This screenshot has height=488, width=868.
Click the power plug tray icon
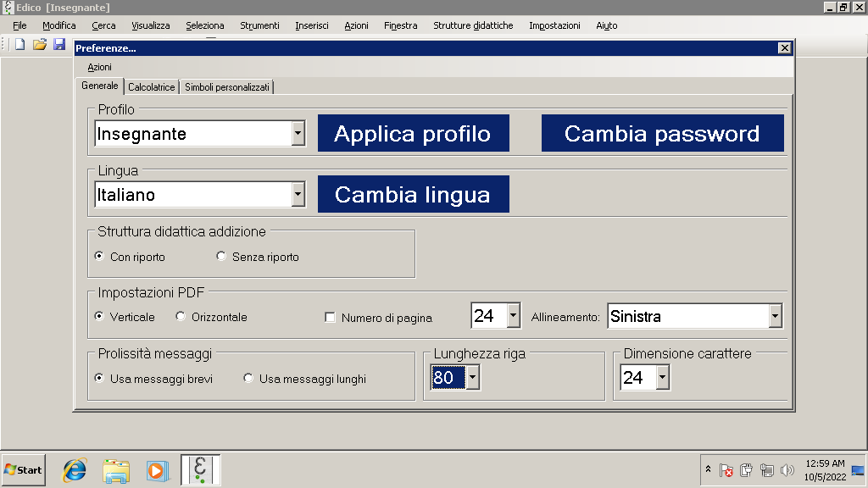tap(746, 470)
